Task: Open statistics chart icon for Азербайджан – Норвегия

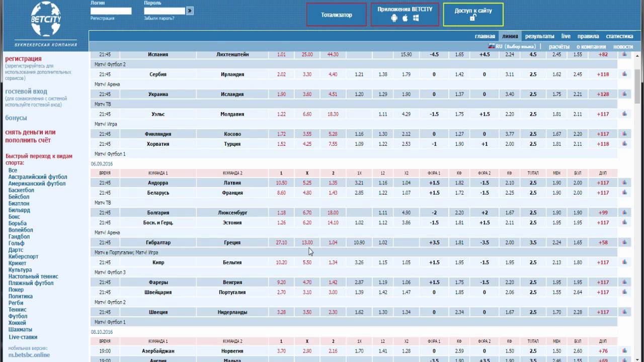Action: (x=625, y=350)
